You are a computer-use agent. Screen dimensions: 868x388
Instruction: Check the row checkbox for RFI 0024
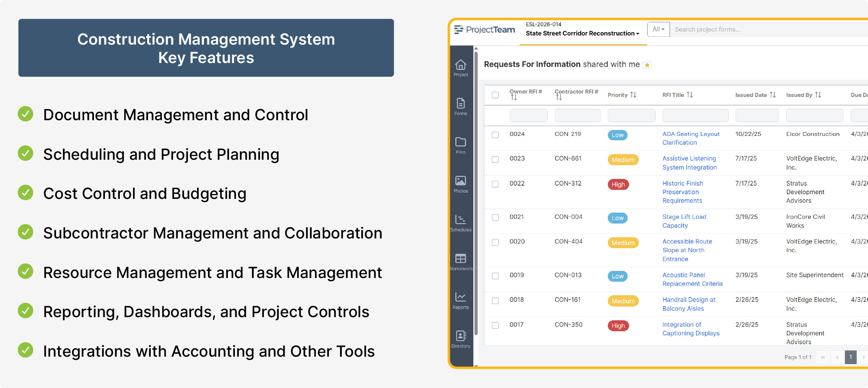pyautogui.click(x=495, y=134)
